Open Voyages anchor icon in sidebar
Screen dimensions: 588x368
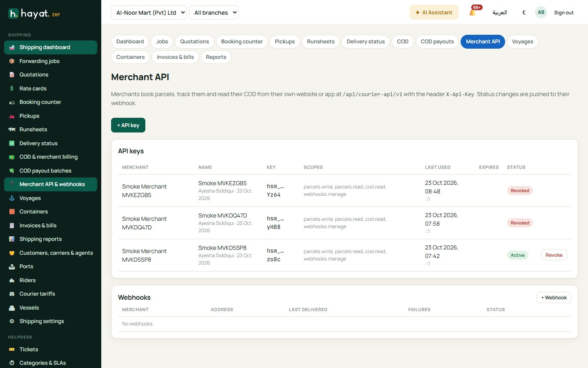[12, 198]
